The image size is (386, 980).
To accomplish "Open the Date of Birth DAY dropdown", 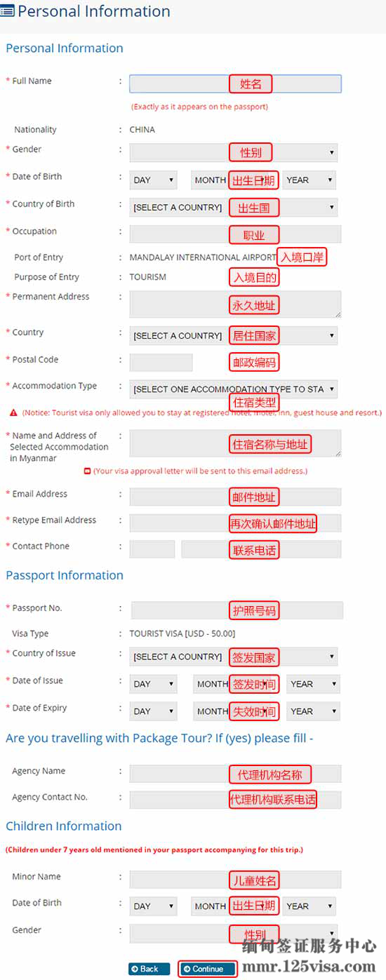I will pyautogui.click(x=154, y=180).
